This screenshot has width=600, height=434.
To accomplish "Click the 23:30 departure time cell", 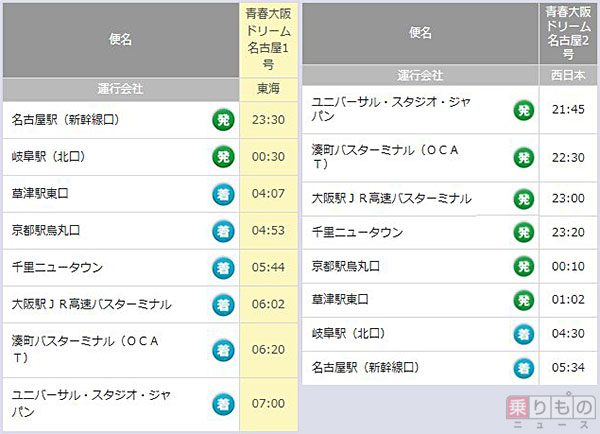I will point(269,120).
